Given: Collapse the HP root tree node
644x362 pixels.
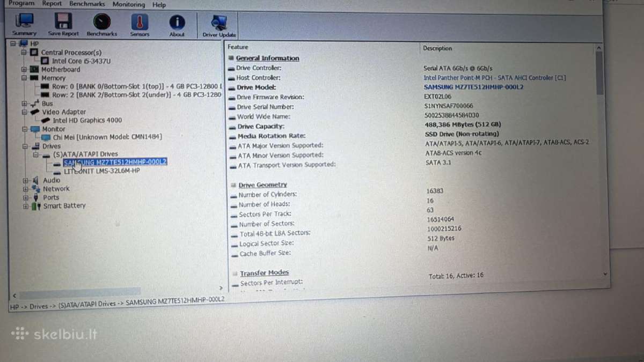Looking at the screenshot, I should (x=14, y=43).
